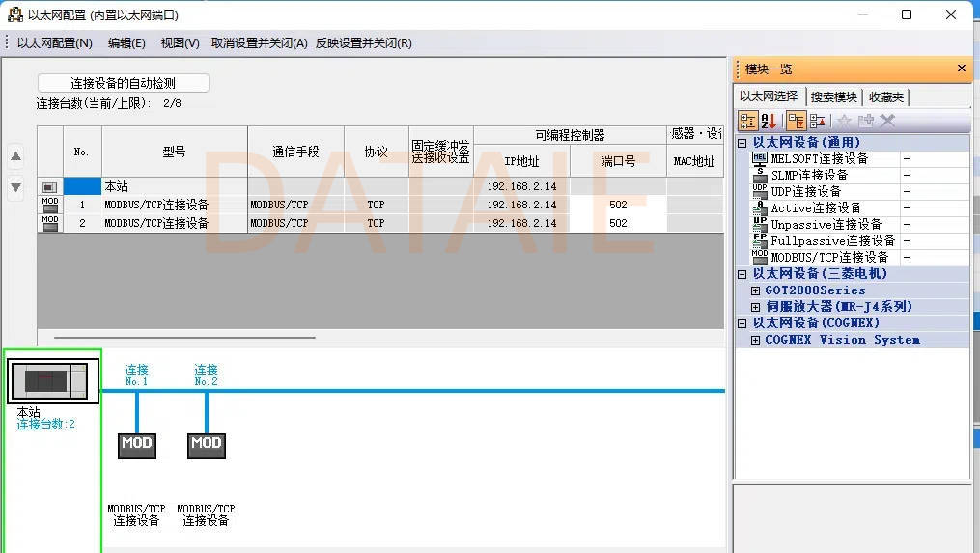This screenshot has height=553, width=980.
Task: Select the UDP连接设备 icon in module list
Action: (x=759, y=191)
